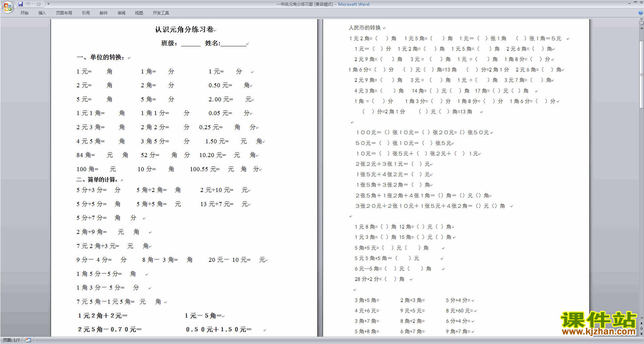Open the undo history dropdown arrow
The height and width of the screenshot is (344, 644).
[x=33, y=4]
